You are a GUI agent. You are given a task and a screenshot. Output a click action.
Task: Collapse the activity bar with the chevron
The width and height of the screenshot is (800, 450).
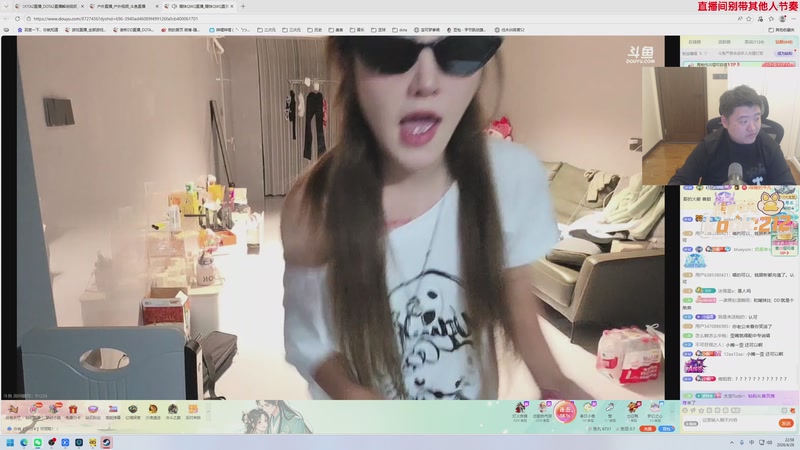[x=208, y=411]
